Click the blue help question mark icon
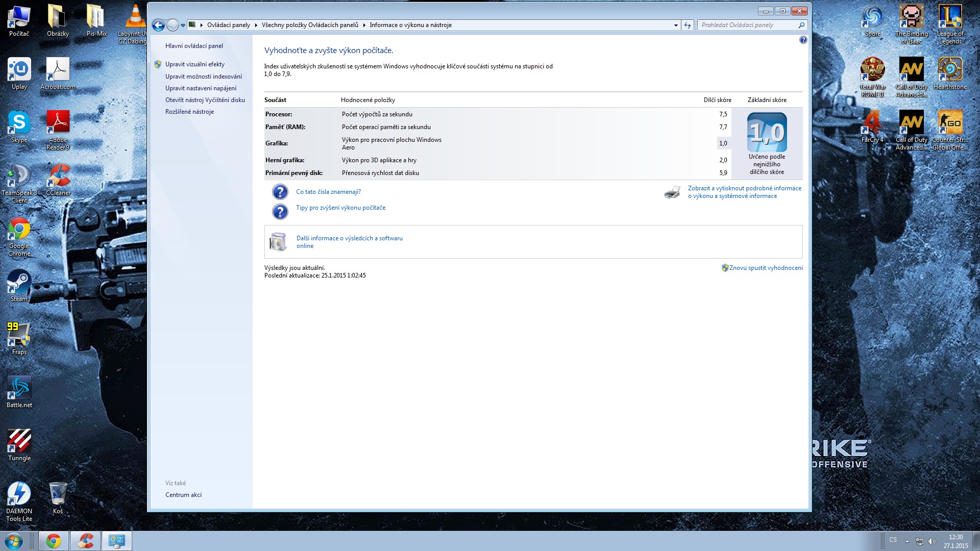The image size is (980, 551). point(803,40)
